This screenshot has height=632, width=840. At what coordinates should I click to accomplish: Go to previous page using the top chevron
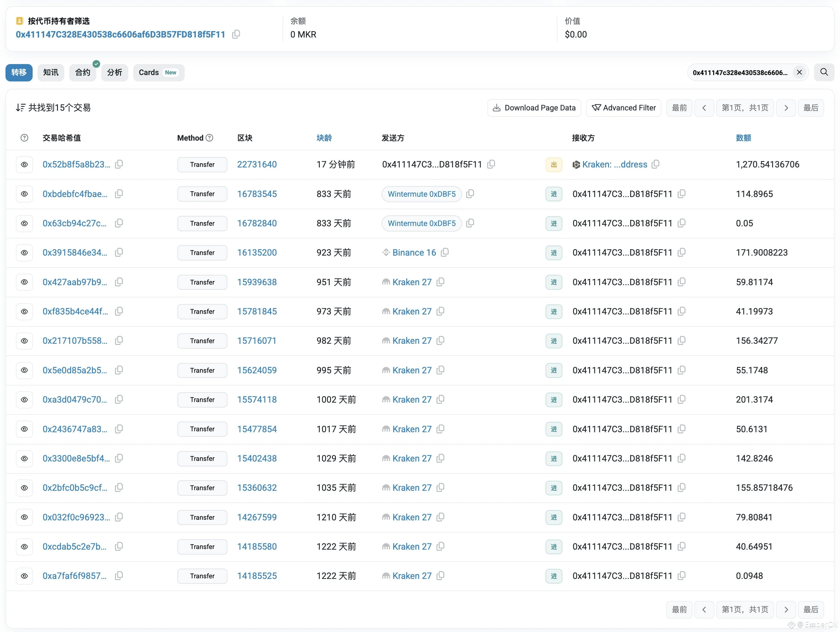coord(704,108)
